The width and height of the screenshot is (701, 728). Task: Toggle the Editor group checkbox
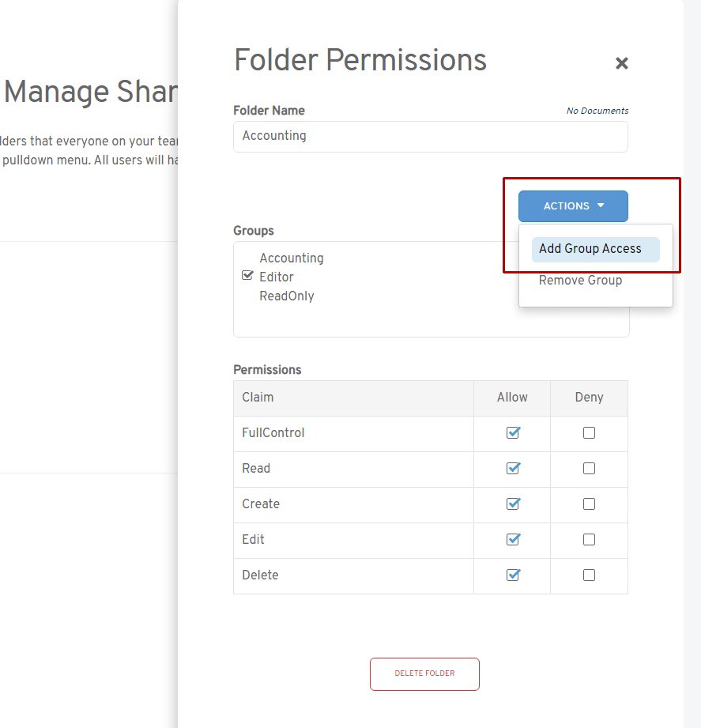pos(247,276)
